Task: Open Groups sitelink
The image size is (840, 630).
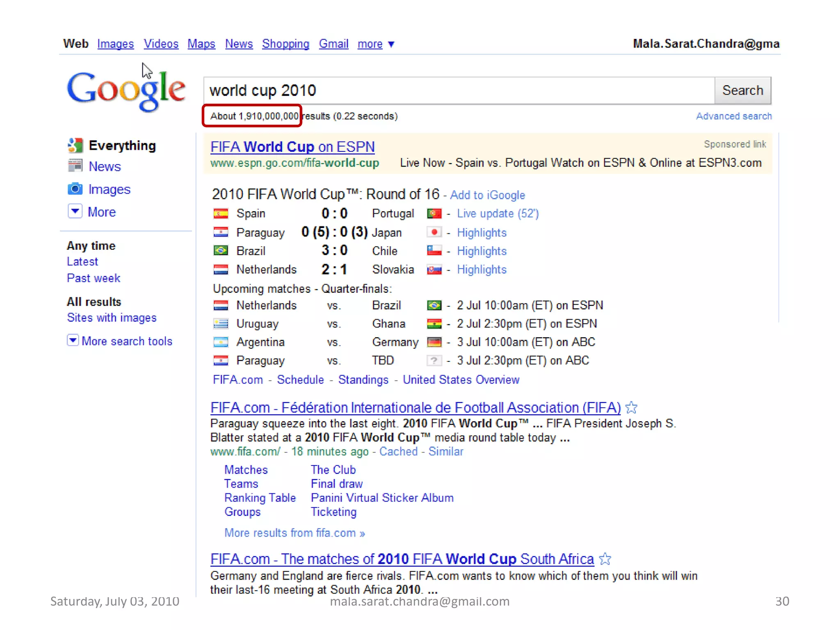Action: point(242,512)
